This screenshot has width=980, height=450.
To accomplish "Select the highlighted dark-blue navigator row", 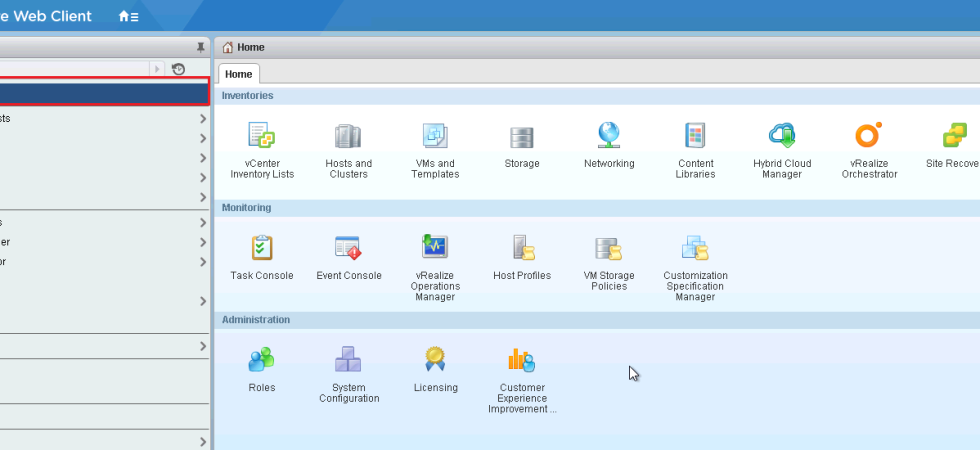I will 104,92.
